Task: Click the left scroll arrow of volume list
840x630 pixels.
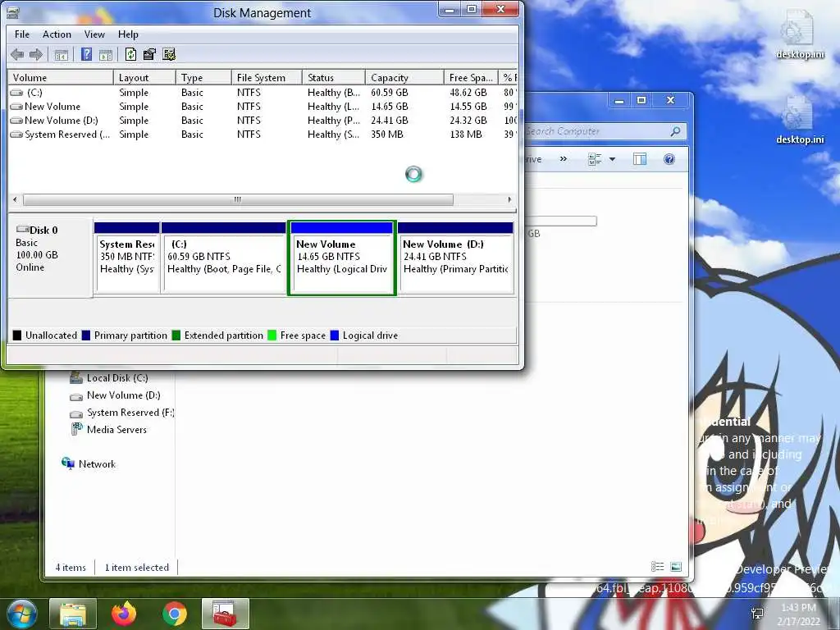Action: [x=15, y=199]
